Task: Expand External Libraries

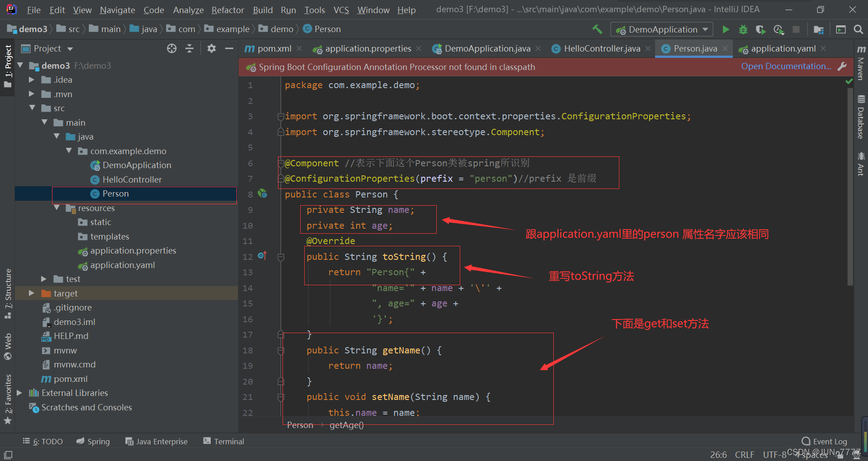Action: pos(19,393)
